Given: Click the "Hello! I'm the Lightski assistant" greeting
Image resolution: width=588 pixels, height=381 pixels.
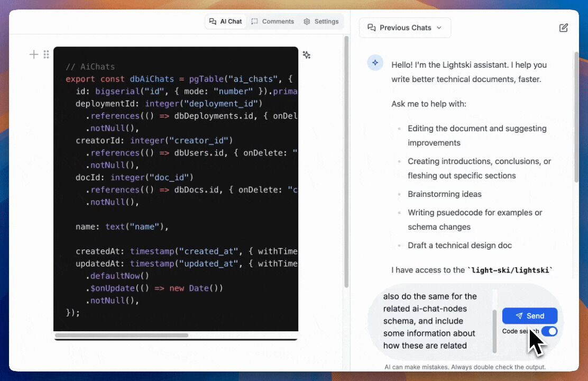Looking at the screenshot, I should 468,72.
